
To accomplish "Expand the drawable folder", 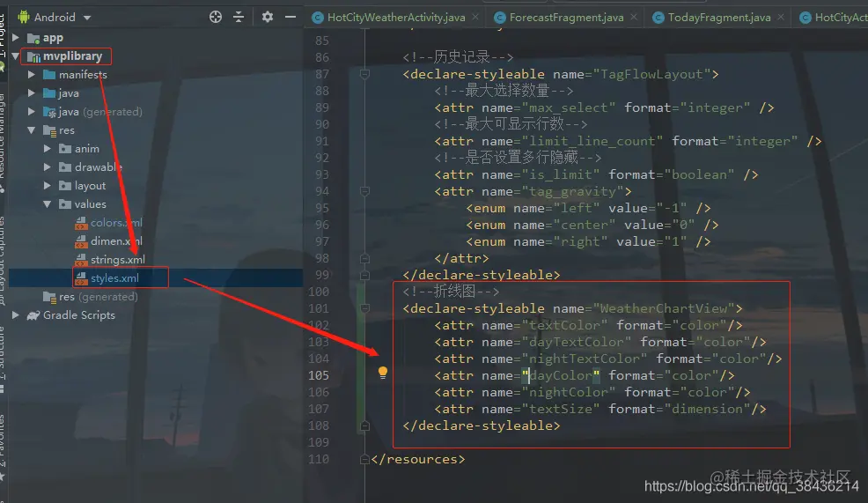I will tap(48, 166).
